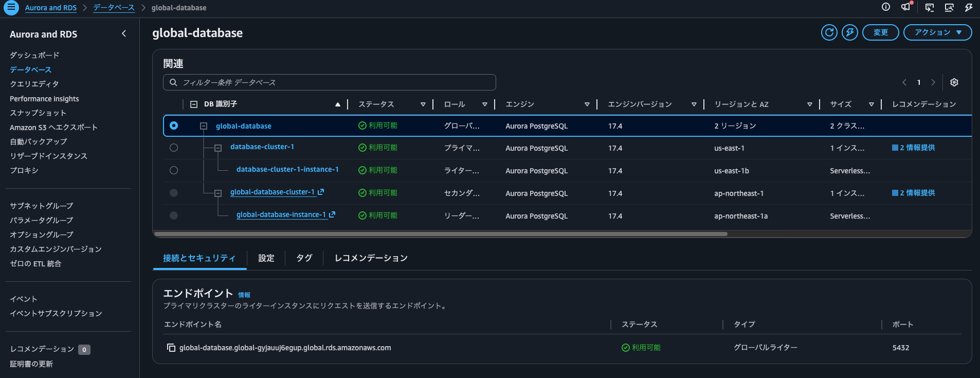This screenshot has width=980, height=378.
Task: Click データベース breadcrumb link
Action: pyautogui.click(x=114, y=8)
